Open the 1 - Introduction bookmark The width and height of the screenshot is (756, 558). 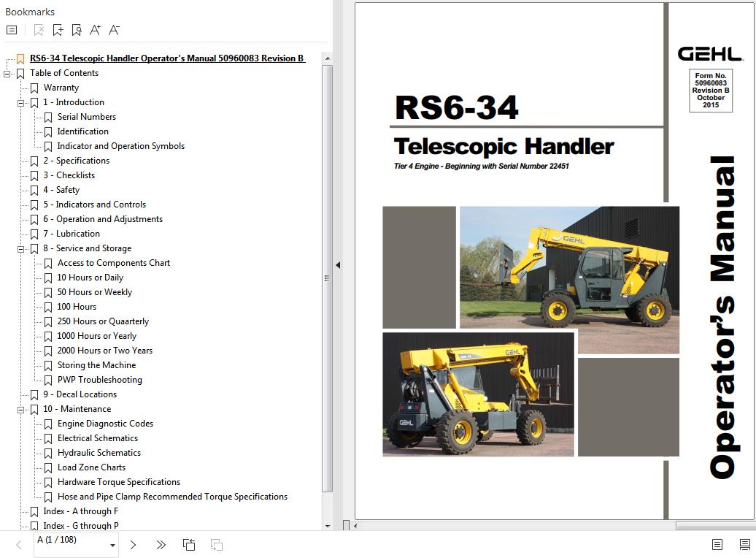[x=74, y=102]
